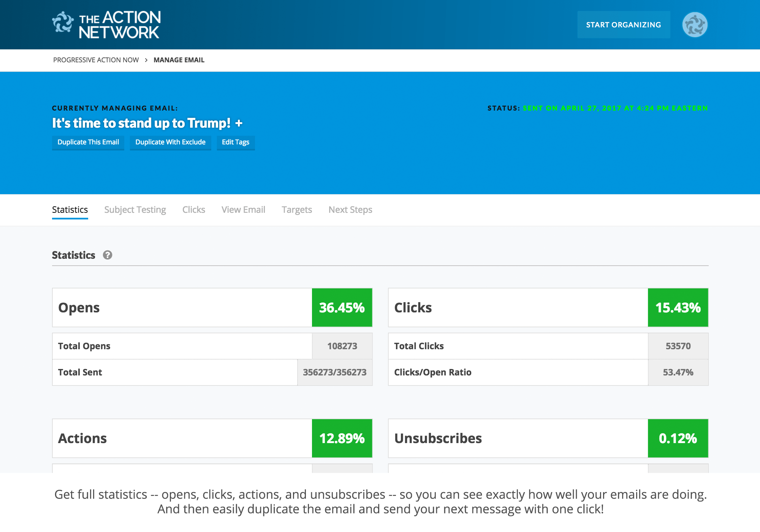The height and width of the screenshot is (532, 760).
Task: Click the Unsubscribes card heading
Action: click(x=438, y=438)
